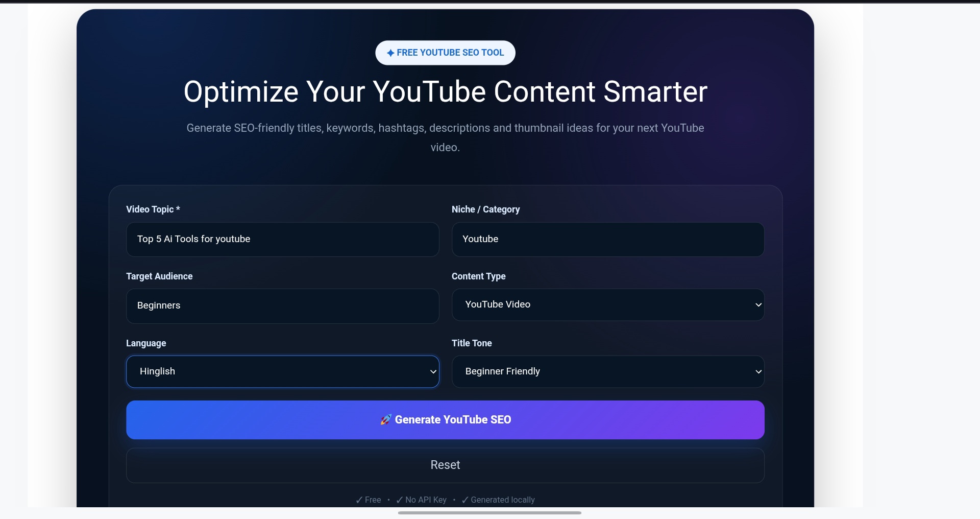The height and width of the screenshot is (519, 980).
Task: Click the Generate YouTube SEO button
Action: [445, 420]
